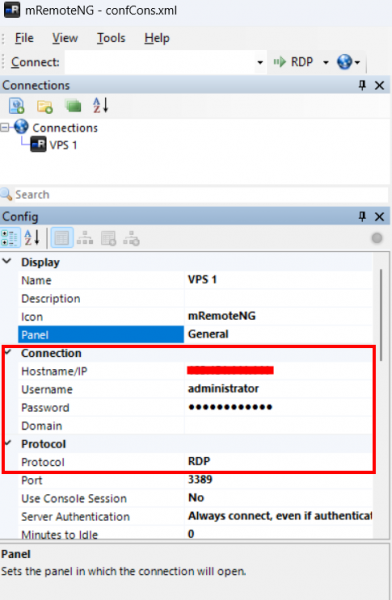Image resolution: width=392 pixels, height=600 pixels.
Task: Click the New Connection icon
Action: click(16, 106)
